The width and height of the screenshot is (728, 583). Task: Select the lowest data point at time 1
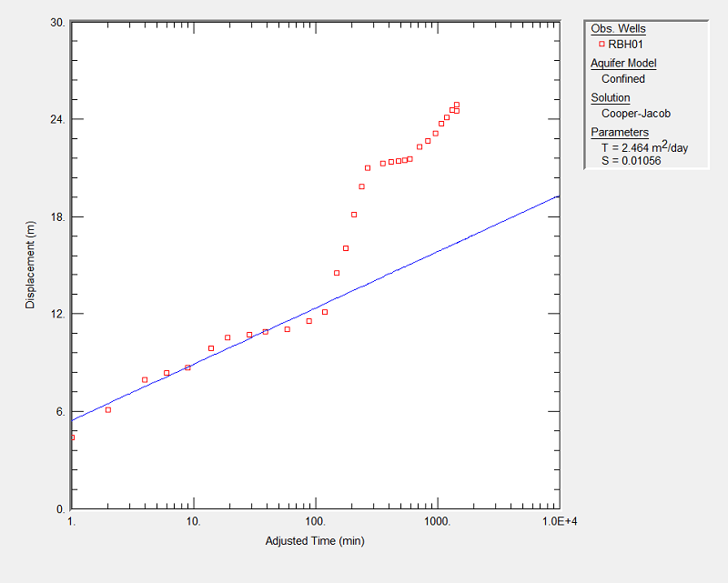pyautogui.click(x=72, y=437)
